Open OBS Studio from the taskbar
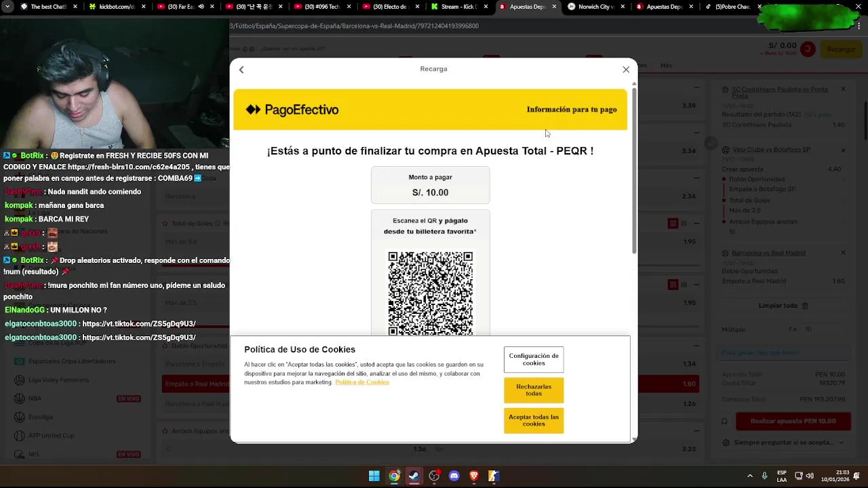Viewport: 868px width, 488px height. [x=434, y=476]
